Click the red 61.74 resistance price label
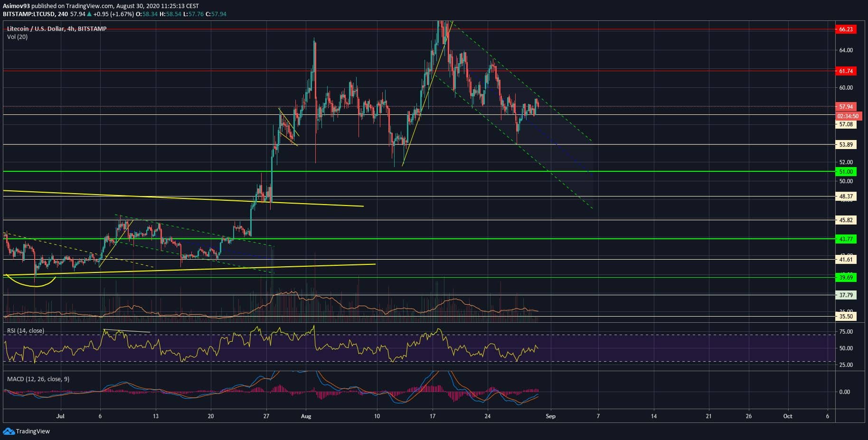Screen dimensions: 868x440 (846, 71)
